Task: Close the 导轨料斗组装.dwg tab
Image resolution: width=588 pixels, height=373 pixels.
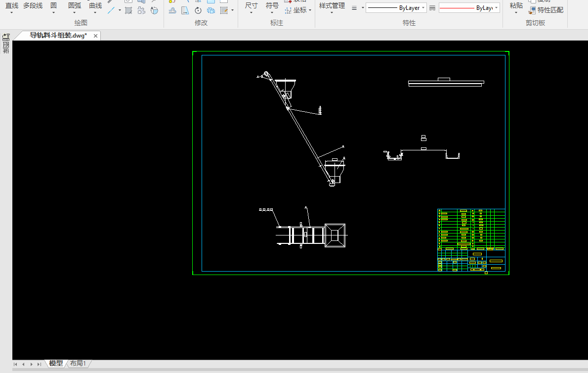Action: coord(96,36)
